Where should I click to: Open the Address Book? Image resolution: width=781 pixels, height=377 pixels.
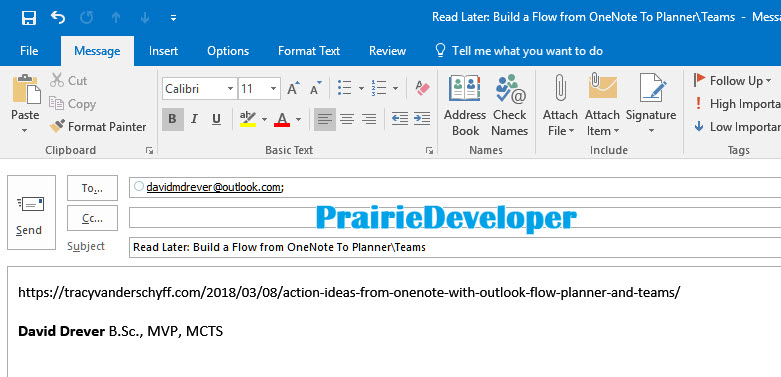tap(465, 106)
